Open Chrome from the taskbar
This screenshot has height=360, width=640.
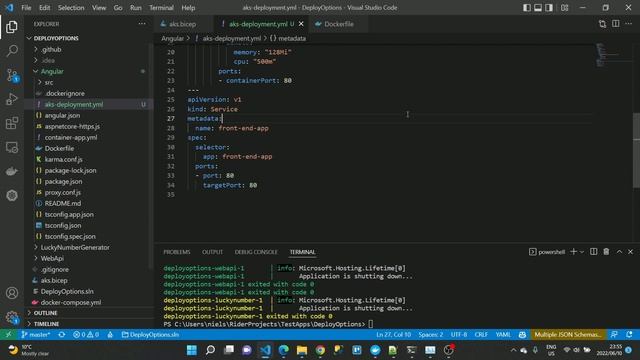(x=320, y=350)
